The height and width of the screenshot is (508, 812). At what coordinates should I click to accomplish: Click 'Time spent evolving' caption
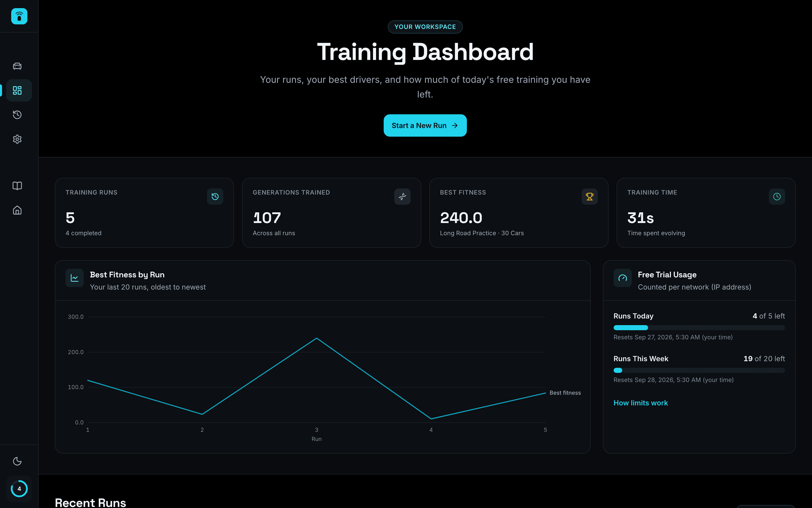pyautogui.click(x=656, y=233)
